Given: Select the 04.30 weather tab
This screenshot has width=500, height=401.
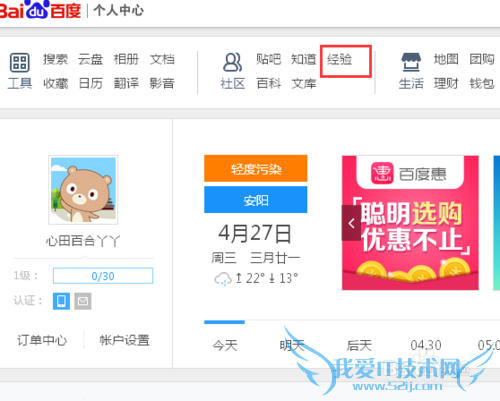Looking at the screenshot, I should tap(426, 345).
